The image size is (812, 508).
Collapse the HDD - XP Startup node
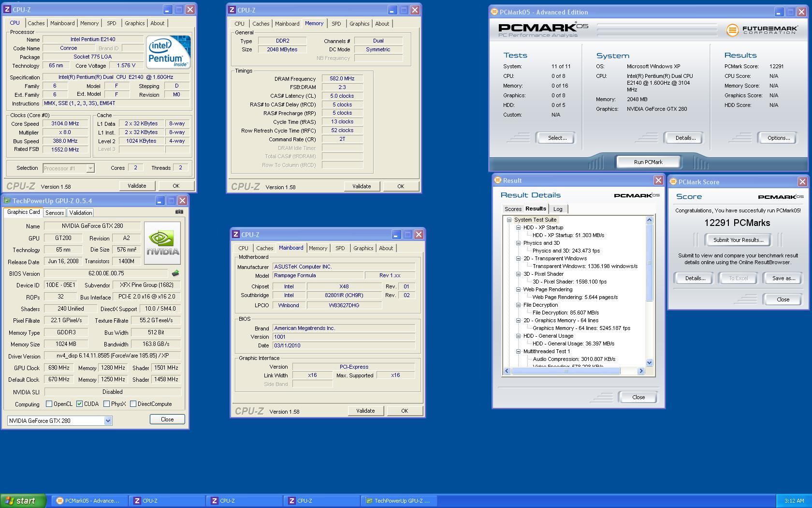coord(518,227)
